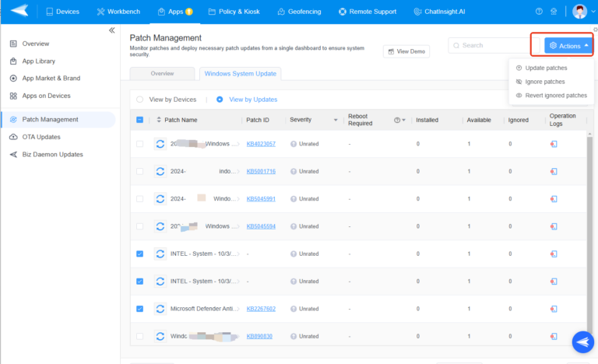This screenshot has width=598, height=364.
Task: Open the user avatar account dropdown
Action: tap(582, 12)
